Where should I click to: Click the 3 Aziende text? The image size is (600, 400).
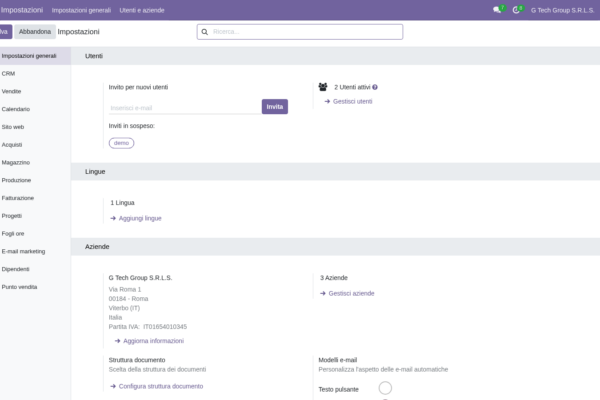[x=334, y=278]
